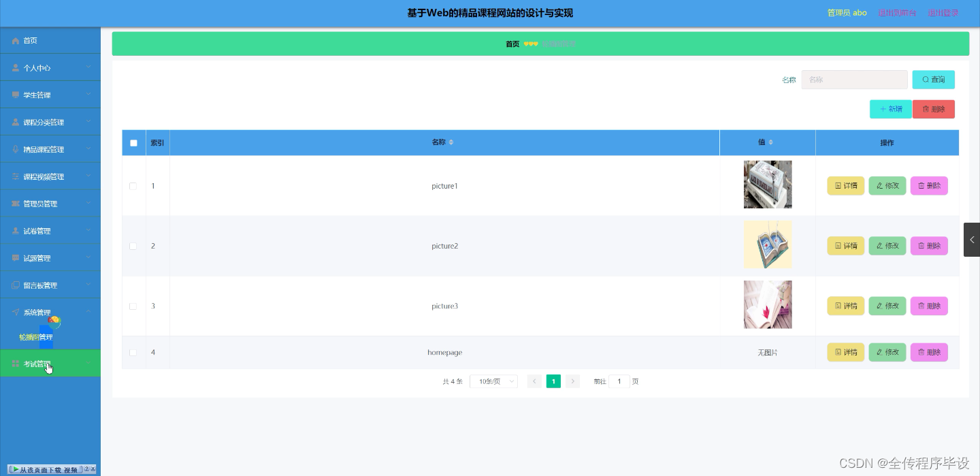The image size is (980, 476).
Task: Click the monitor icon beside 学生管理
Action: pos(16,95)
